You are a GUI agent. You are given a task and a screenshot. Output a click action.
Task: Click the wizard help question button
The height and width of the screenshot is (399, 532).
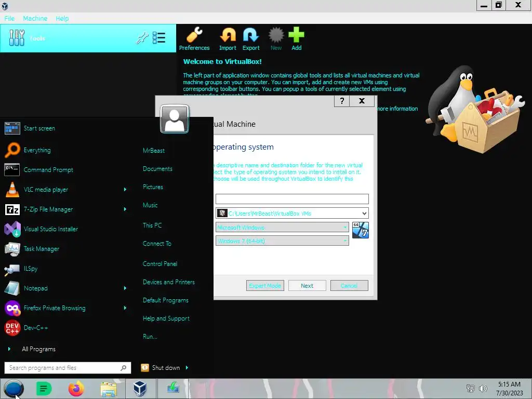[x=342, y=101]
